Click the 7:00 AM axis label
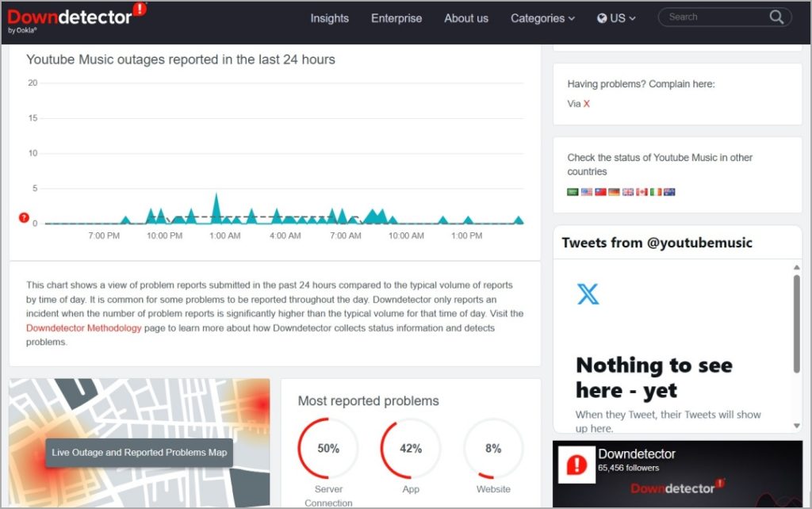Viewport: 812px width, 509px height. pos(346,236)
